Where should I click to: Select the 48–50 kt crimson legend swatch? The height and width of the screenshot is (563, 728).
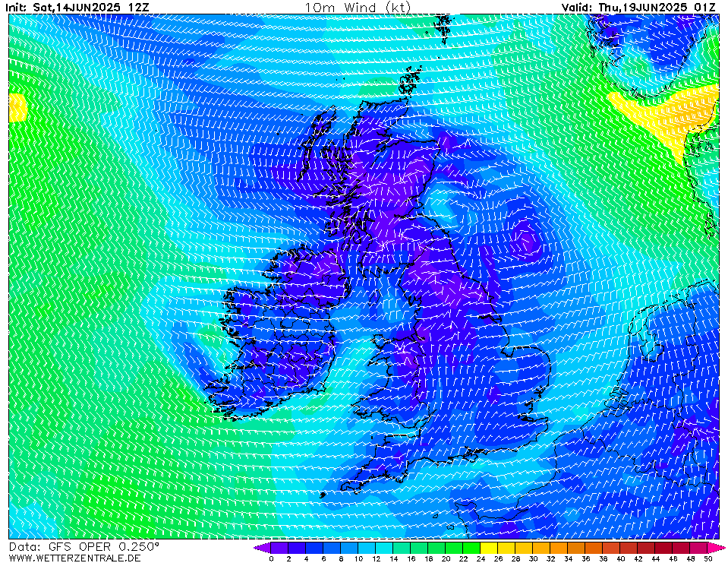coord(699,548)
